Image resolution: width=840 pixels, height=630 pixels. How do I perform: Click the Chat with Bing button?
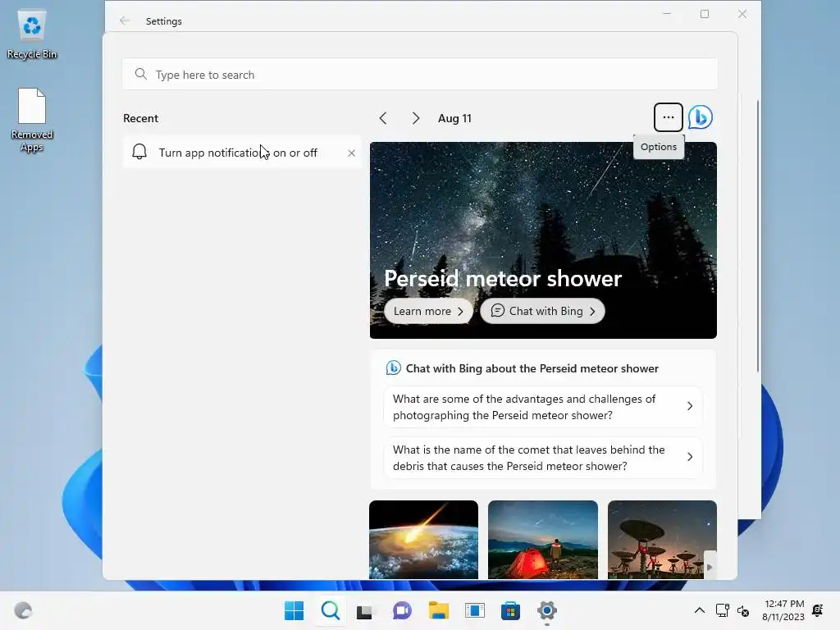pos(542,311)
